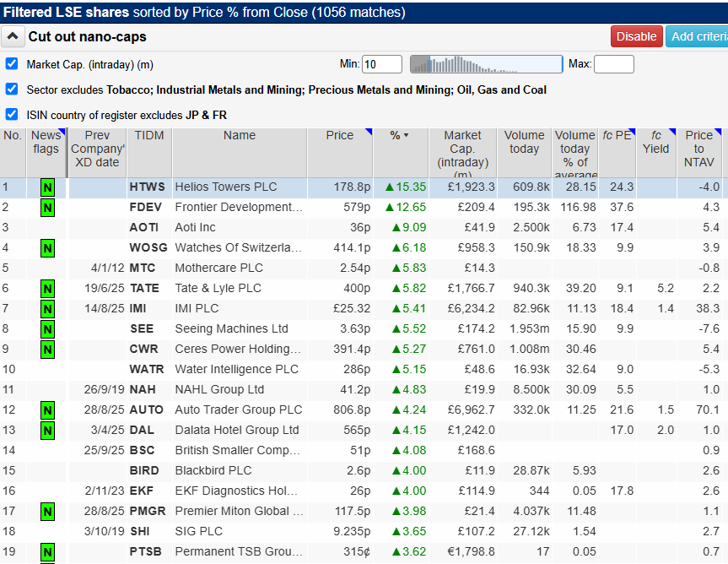728x564 pixels.
Task: Open news flag for Auto Trader Group
Action: pos(47,410)
